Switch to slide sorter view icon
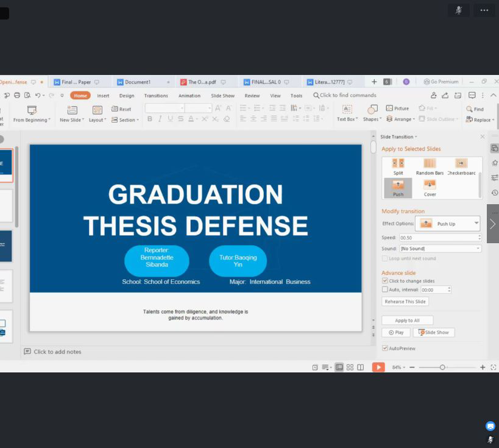This screenshot has width=499, height=448. (x=350, y=367)
